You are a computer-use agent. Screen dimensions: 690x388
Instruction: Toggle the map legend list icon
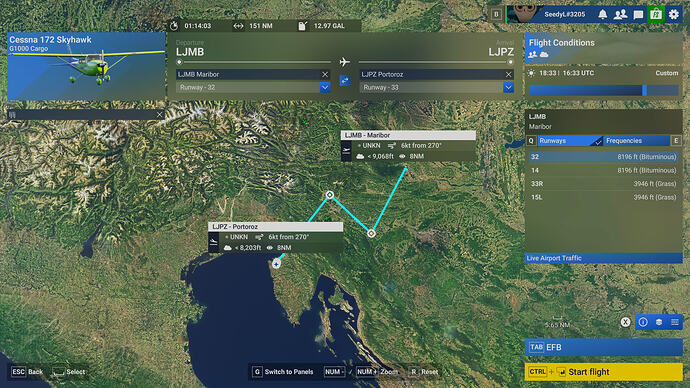(675, 322)
